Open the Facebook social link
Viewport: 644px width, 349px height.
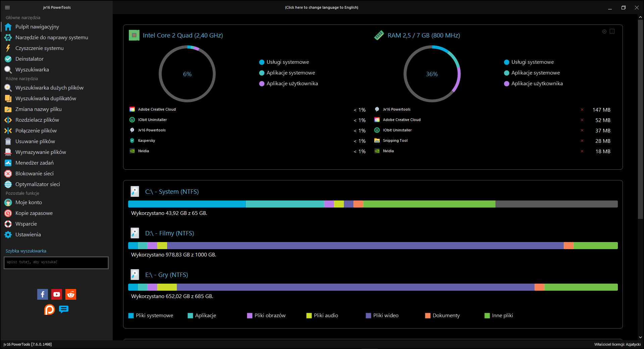point(43,294)
